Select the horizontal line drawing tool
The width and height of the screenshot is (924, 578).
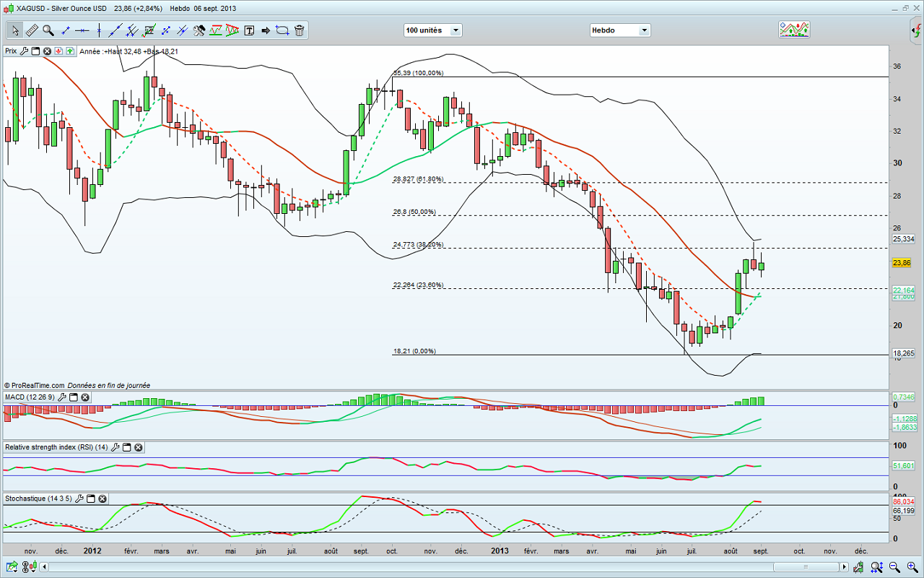coord(82,30)
